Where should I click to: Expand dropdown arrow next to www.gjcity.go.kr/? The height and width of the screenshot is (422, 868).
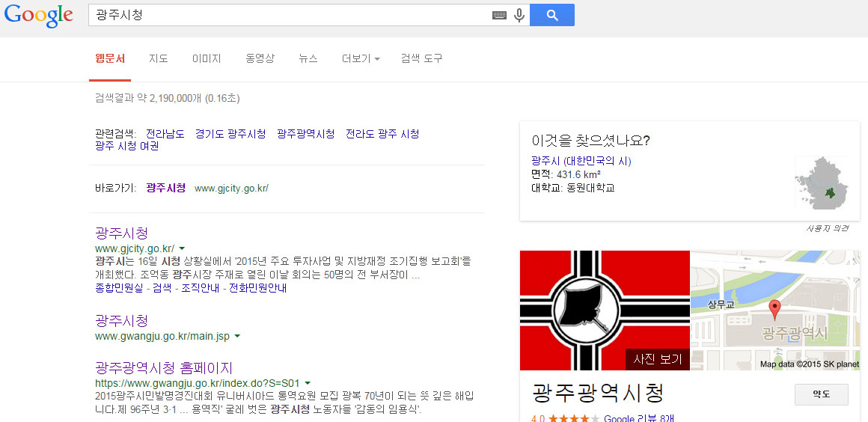[182, 248]
